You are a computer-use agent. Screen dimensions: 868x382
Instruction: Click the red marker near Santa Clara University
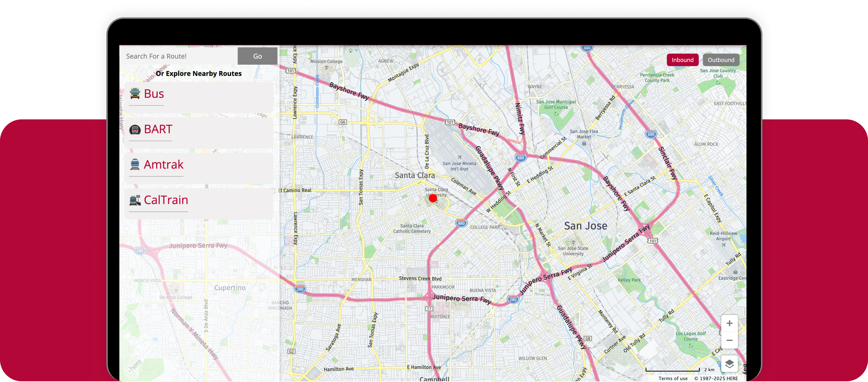coord(433,198)
